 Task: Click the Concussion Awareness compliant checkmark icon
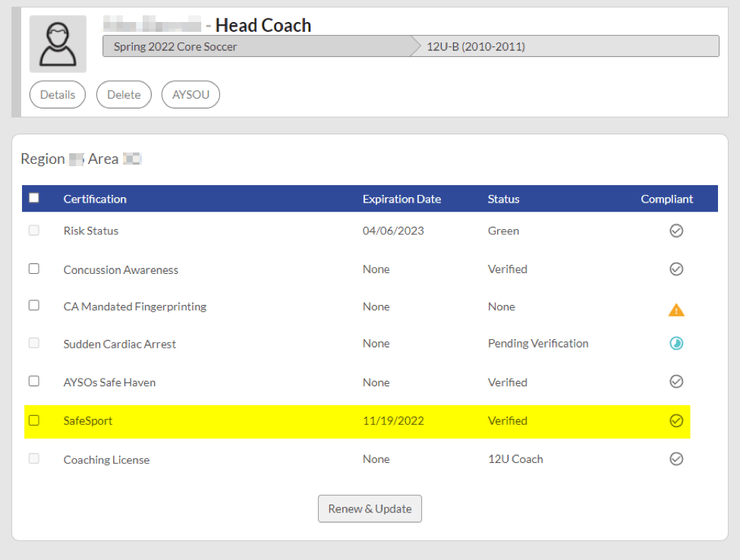(x=676, y=269)
